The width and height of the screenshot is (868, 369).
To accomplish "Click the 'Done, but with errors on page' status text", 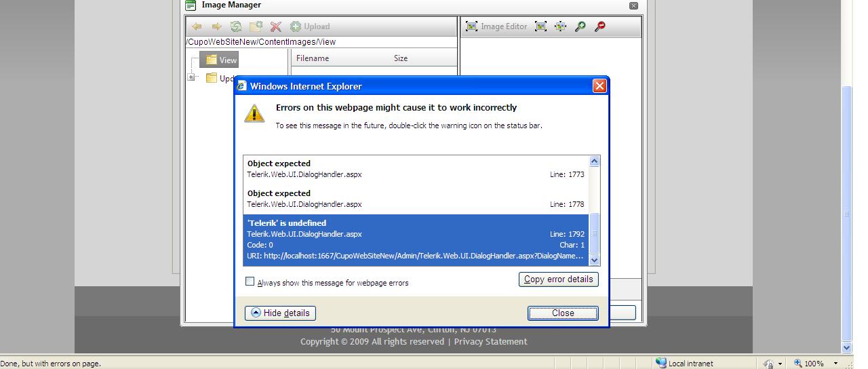I will tap(50, 364).
